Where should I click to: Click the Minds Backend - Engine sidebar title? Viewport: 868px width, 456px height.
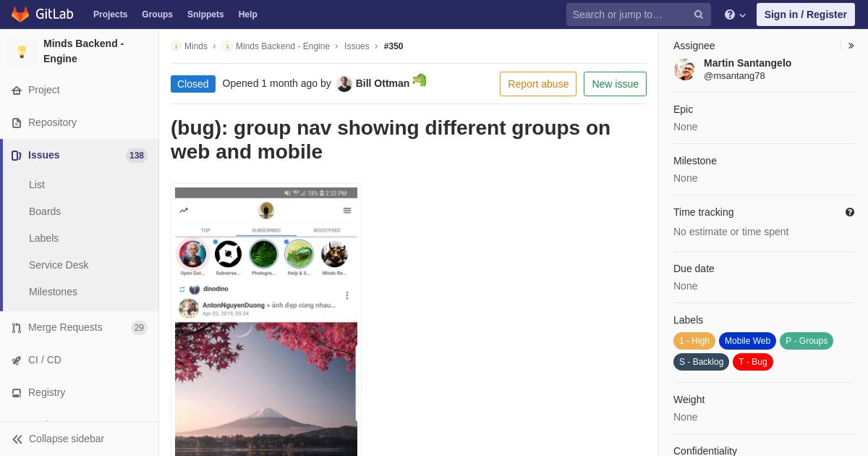click(x=83, y=51)
